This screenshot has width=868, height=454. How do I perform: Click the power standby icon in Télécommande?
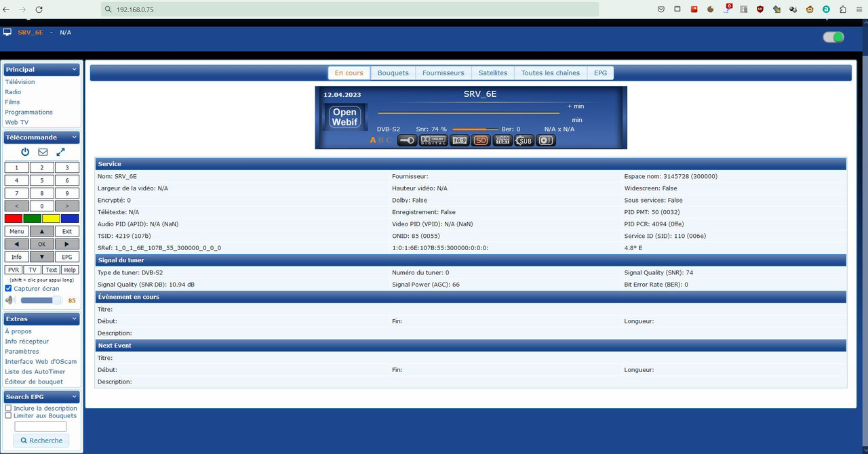[25, 152]
